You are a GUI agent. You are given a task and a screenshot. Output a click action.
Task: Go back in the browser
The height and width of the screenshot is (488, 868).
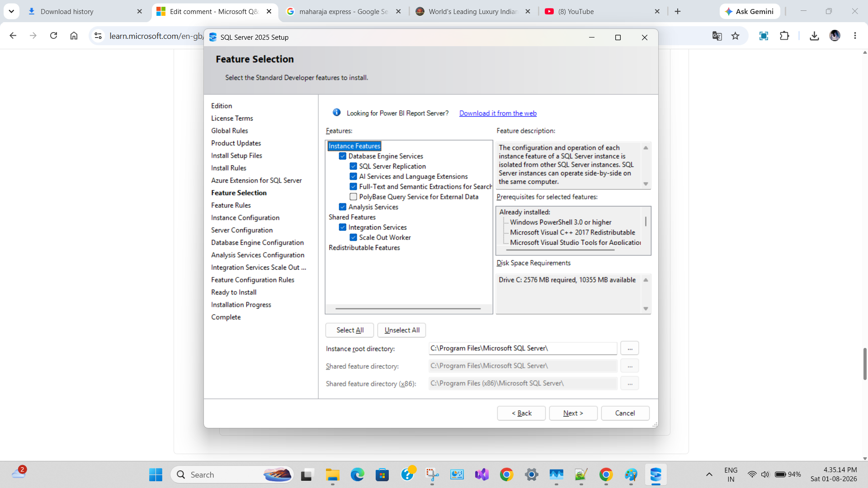(13, 36)
